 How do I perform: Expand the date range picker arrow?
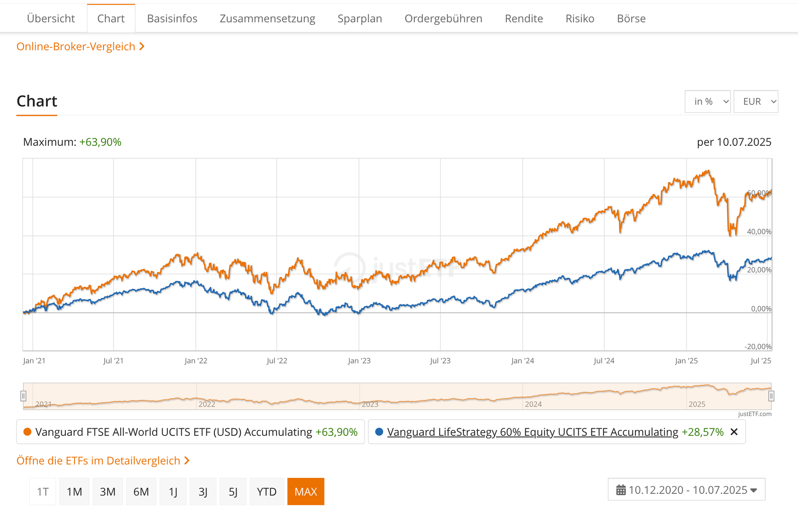pos(754,490)
